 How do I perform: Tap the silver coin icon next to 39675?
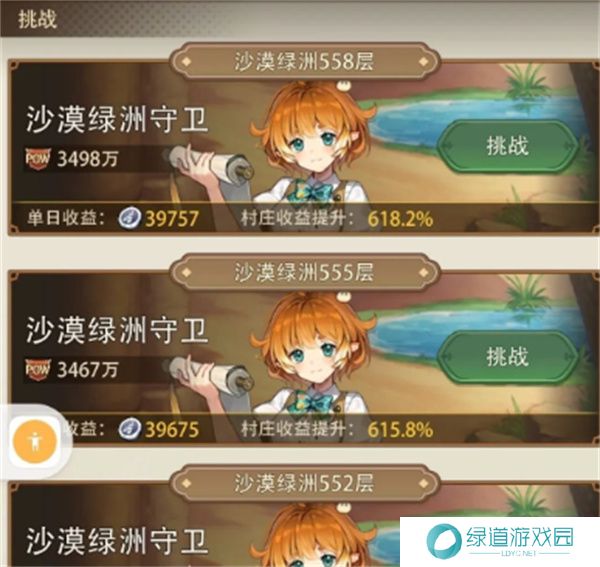(130, 429)
